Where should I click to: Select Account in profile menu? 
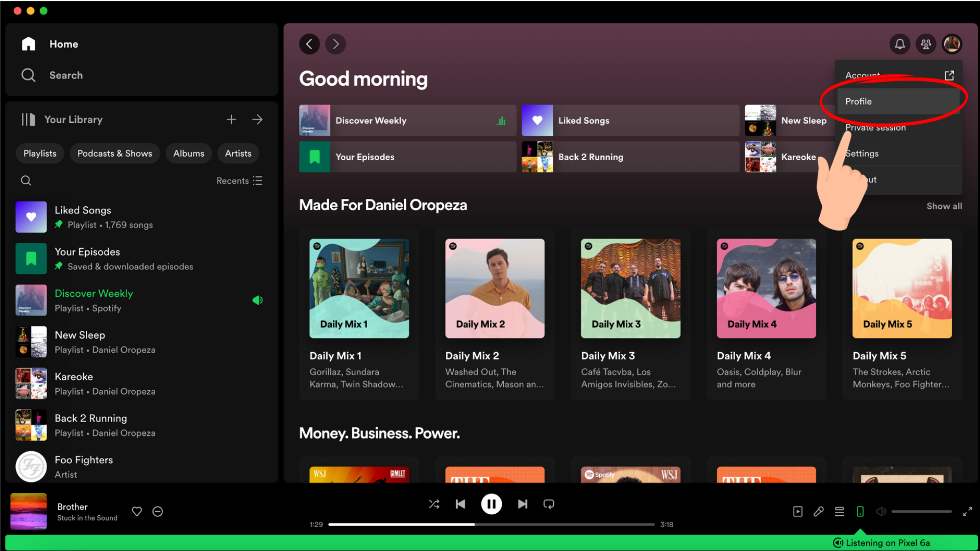coord(900,75)
